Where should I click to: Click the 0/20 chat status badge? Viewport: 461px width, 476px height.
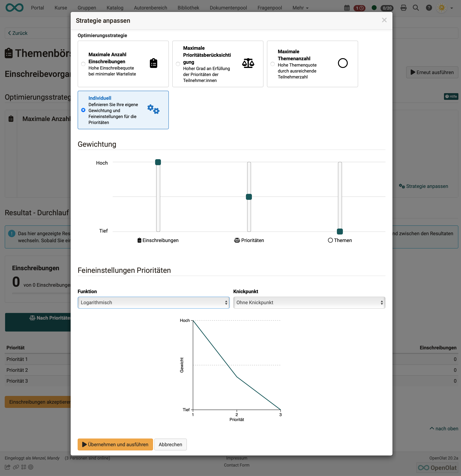point(387,8)
